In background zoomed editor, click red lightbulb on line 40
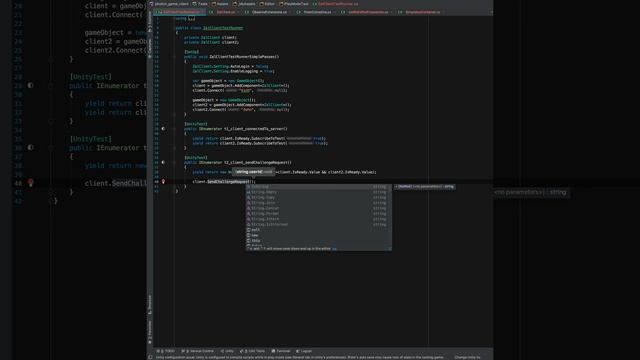The image size is (640, 360). (x=31, y=183)
